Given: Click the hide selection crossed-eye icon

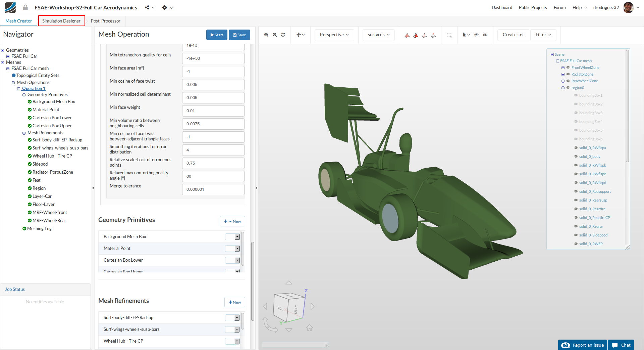Looking at the screenshot, I should coord(476,35).
